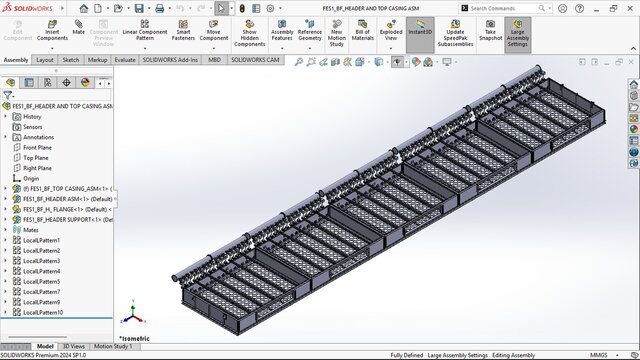
Task: Open Appearances task pane color sphere tab
Action: coord(633,129)
